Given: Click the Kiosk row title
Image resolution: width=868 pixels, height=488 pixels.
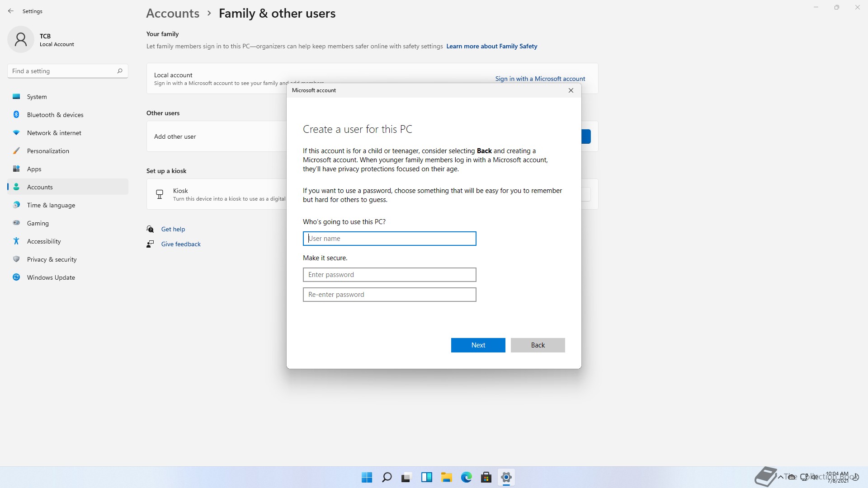Looking at the screenshot, I should point(180,191).
